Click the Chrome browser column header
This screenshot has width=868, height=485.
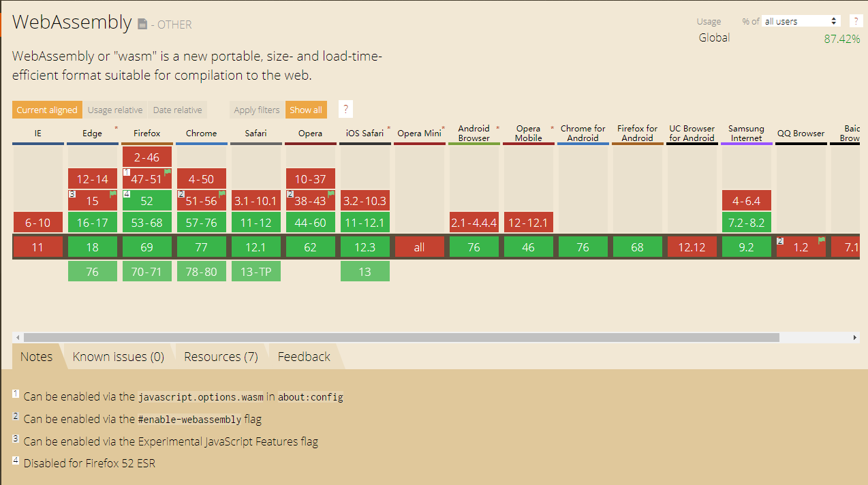(202, 134)
